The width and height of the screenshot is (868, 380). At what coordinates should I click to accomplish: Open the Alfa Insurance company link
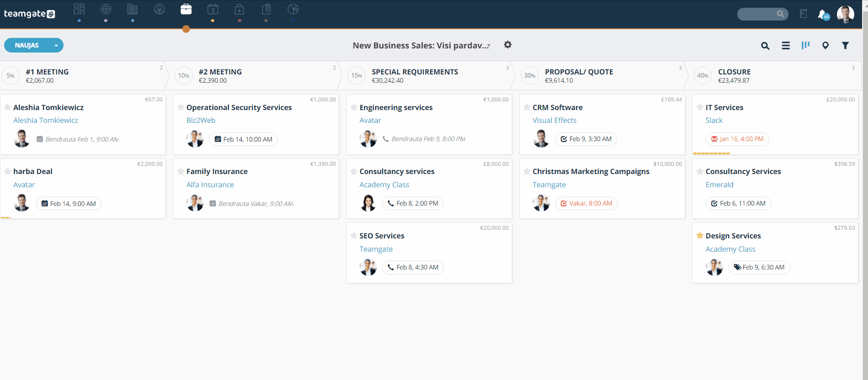pyautogui.click(x=210, y=185)
